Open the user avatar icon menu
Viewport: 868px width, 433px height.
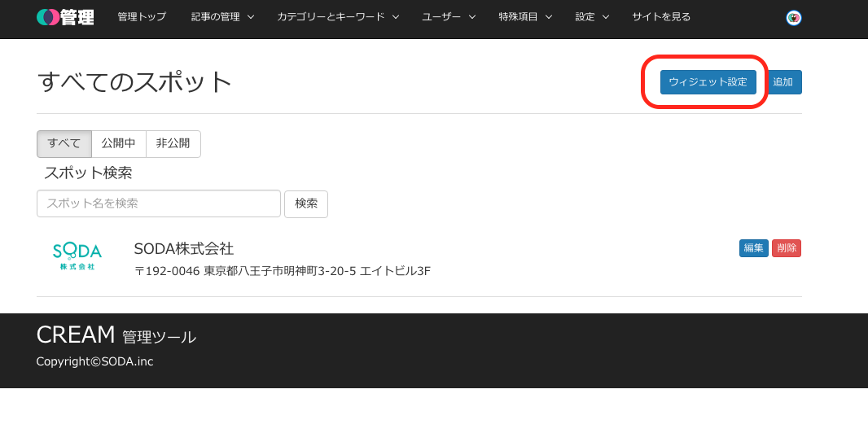pyautogui.click(x=794, y=18)
